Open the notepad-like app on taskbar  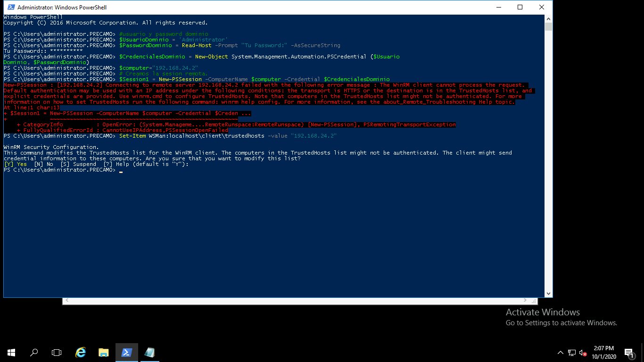150,353
